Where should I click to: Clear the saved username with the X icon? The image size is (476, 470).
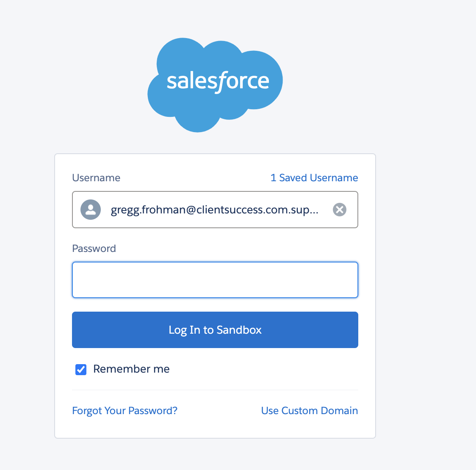339,210
